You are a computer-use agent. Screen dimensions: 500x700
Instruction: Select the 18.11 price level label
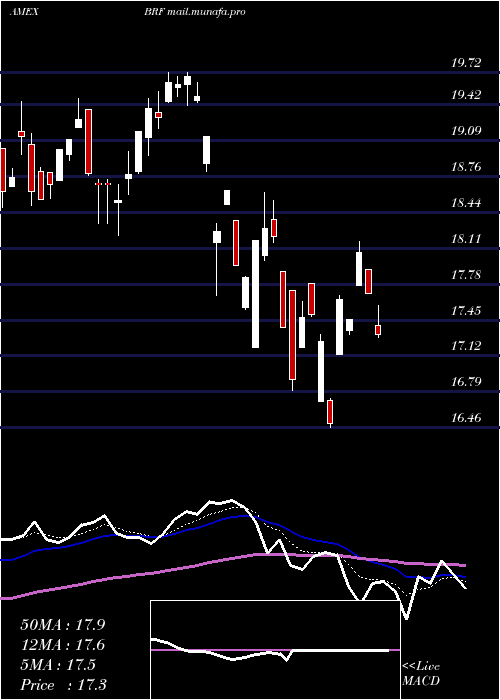coord(466,239)
